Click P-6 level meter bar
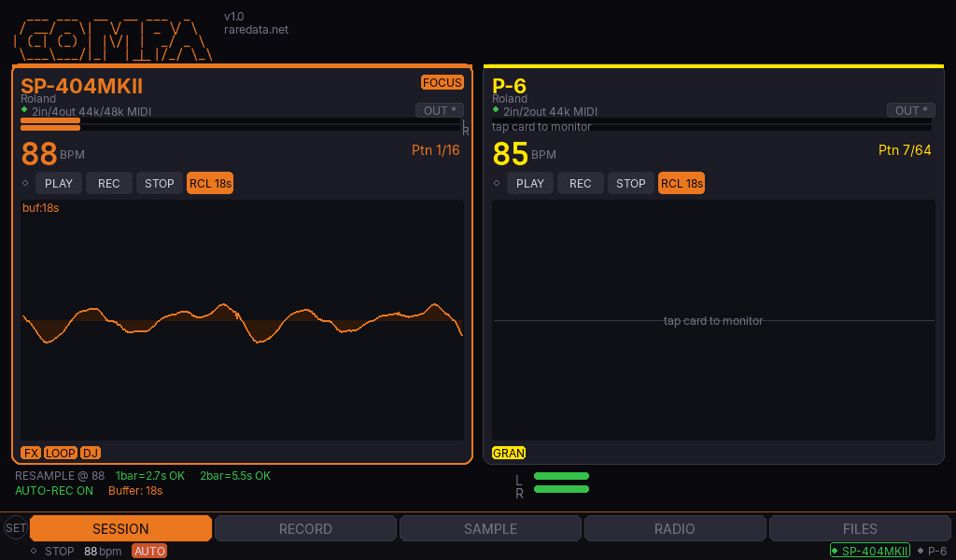The height and width of the screenshot is (560, 956). 711,124
